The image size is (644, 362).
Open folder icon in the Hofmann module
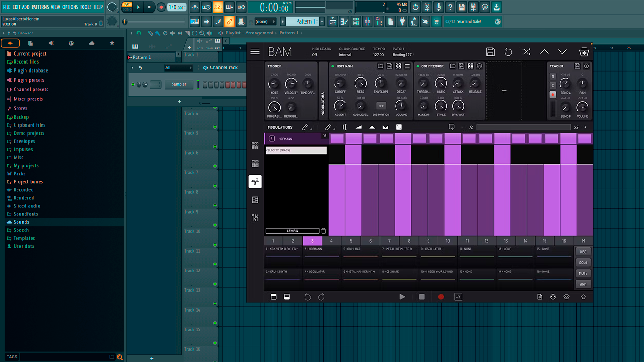pos(380,66)
